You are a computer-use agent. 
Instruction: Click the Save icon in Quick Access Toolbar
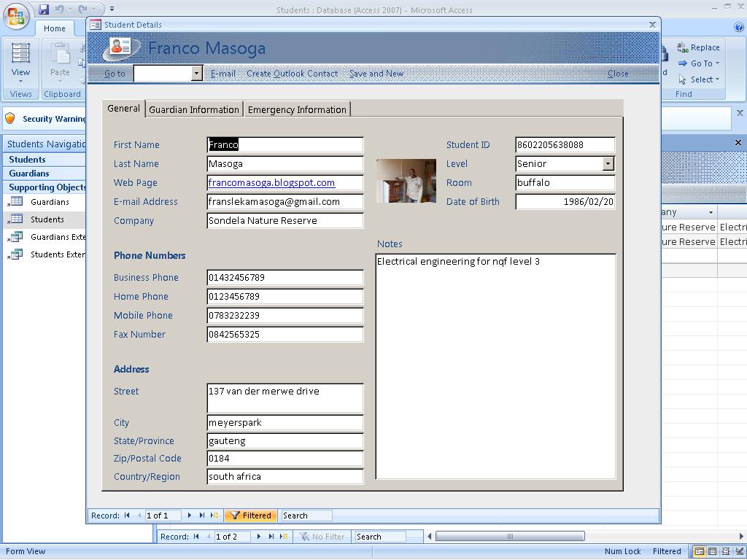[44, 9]
